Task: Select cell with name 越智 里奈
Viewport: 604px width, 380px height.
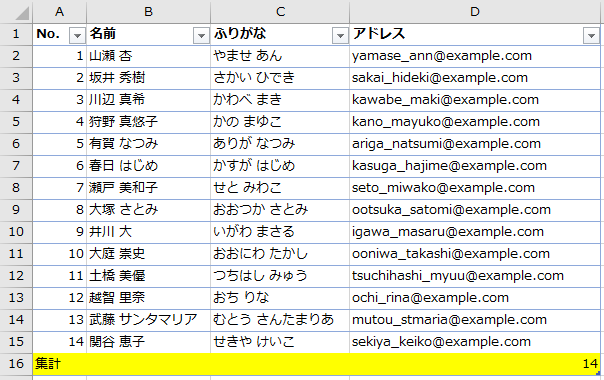Action: tap(149, 298)
